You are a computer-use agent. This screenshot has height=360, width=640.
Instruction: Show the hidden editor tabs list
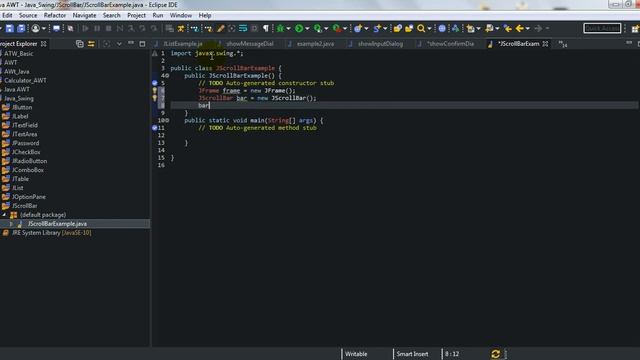pos(563,44)
